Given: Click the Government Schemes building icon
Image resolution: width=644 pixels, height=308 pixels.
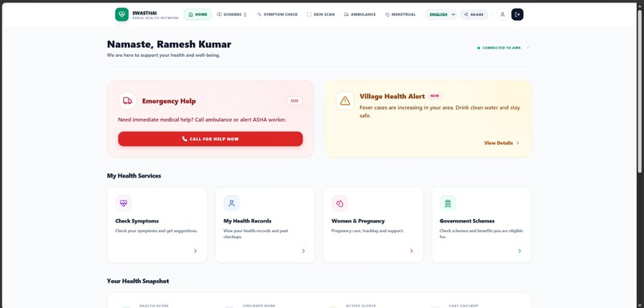Looking at the screenshot, I should [447, 203].
